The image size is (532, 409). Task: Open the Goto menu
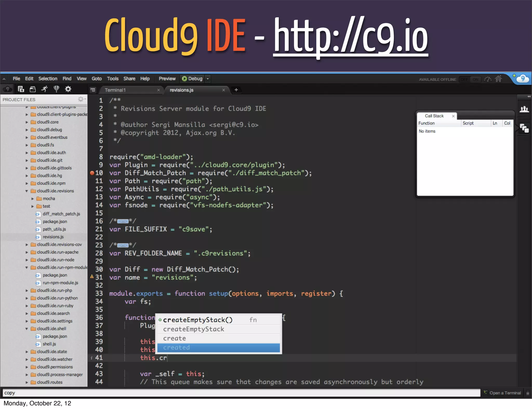[96, 79]
